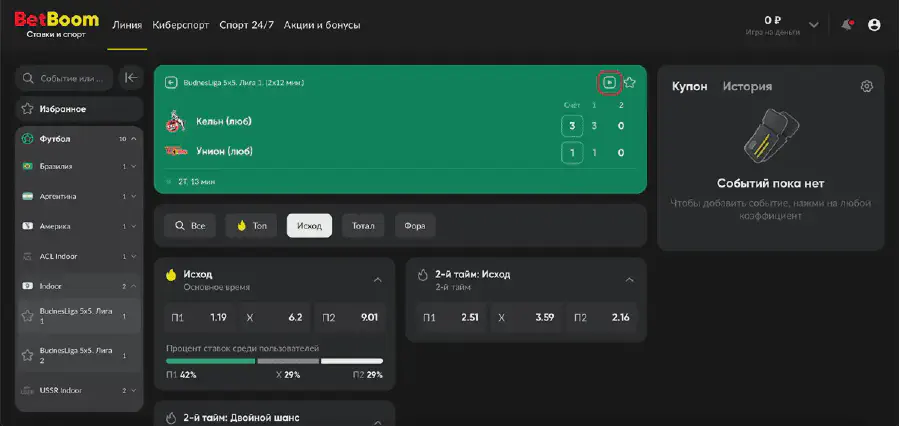Open user profile icon
The width and height of the screenshot is (900, 426).
(874, 25)
